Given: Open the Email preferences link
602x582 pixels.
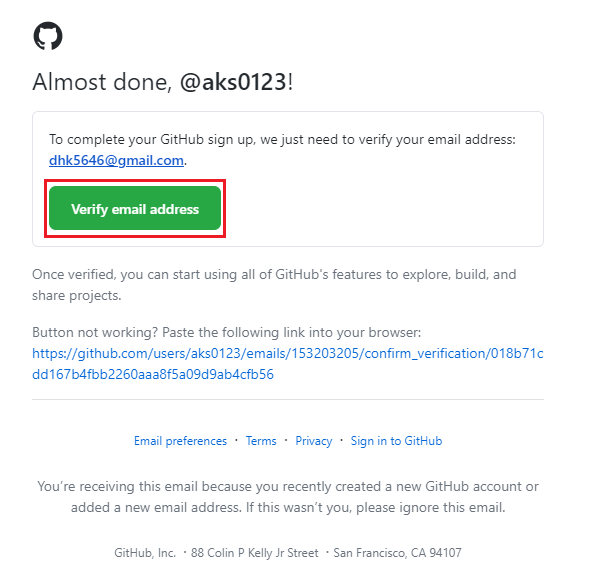Looking at the screenshot, I should tap(180, 441).
